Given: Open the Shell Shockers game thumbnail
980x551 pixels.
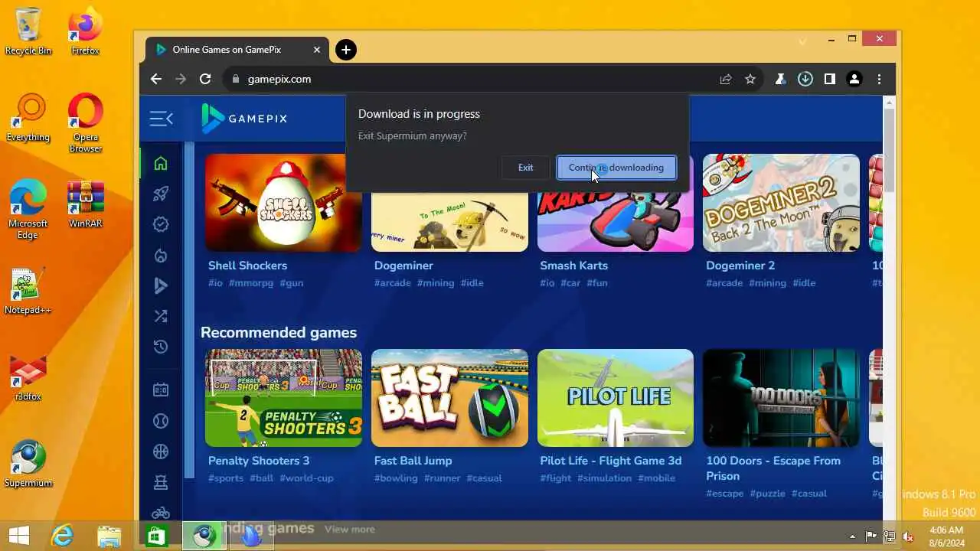Looking at the screenshot, I should 283,203.
